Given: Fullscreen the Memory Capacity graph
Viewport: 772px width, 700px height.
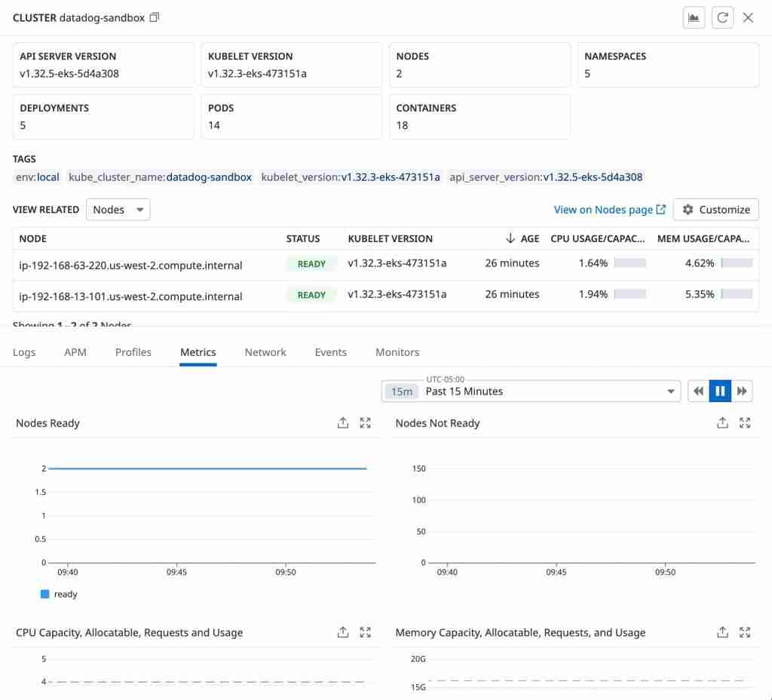Looking at the screenshot, I should (x=745, y=632).
